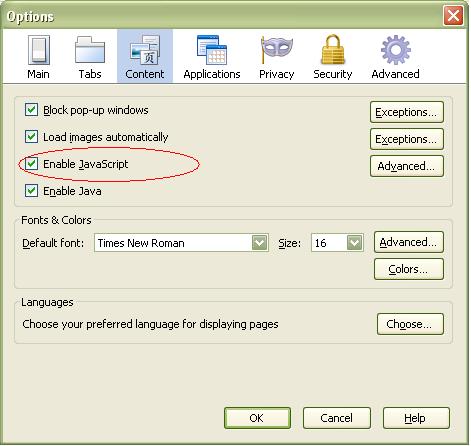
Task: Click the Enable Java label text
Action: click(x=72, y=191)
